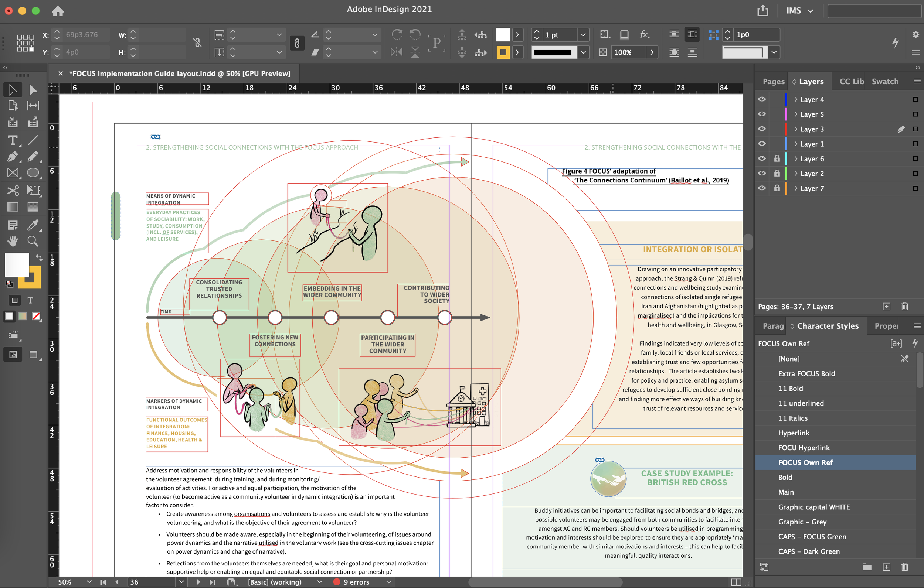Select the Type tool
This screenshot has height=588, width=924.
click(12, 140)
